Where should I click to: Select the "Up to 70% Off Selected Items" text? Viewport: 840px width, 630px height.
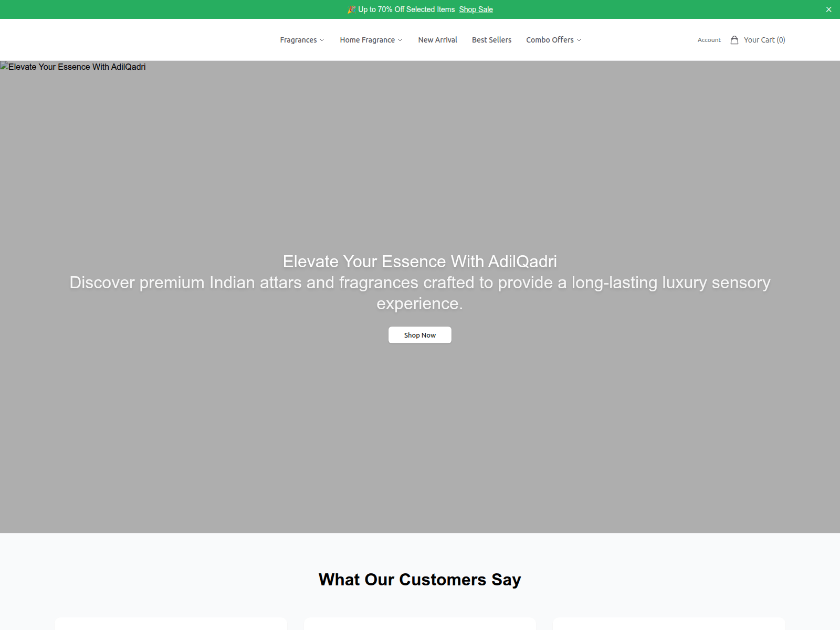[406, 9]
